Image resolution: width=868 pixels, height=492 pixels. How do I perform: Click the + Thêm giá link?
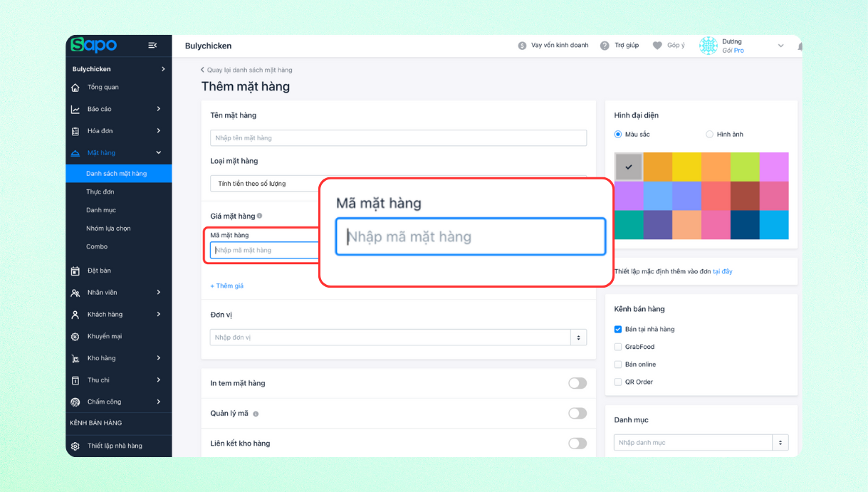(227, 286)
